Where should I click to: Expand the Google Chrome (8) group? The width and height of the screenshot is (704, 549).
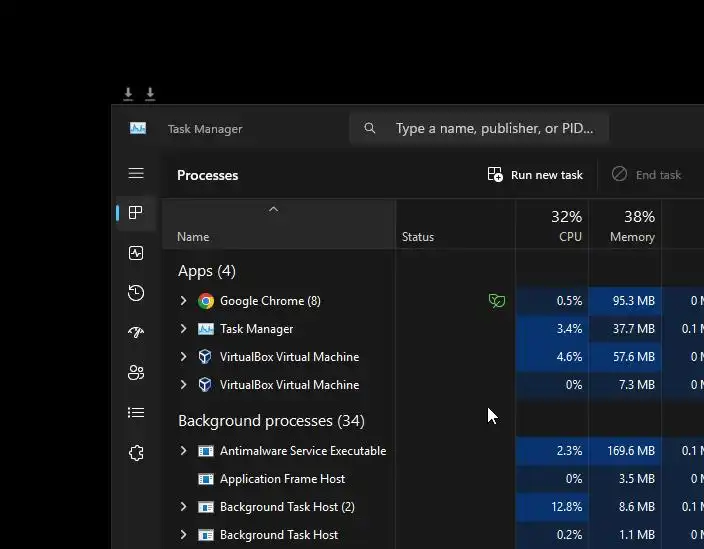[183, 300]
